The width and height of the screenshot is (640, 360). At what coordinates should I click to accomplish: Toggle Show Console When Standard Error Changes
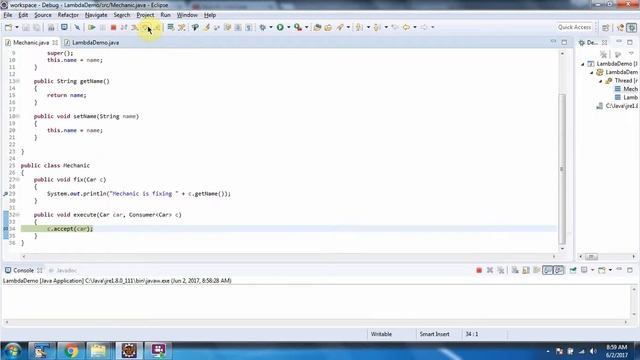pyautogui.click(x=558, y=270)
